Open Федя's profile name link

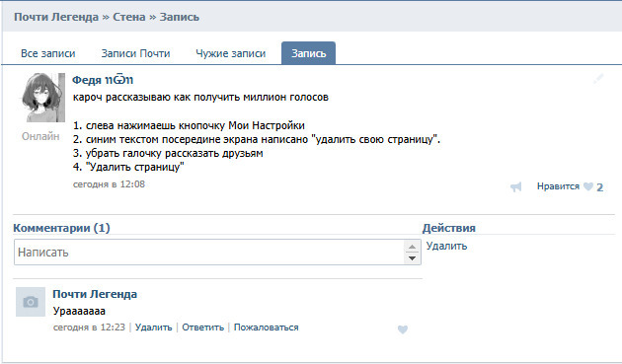[103, 80]
